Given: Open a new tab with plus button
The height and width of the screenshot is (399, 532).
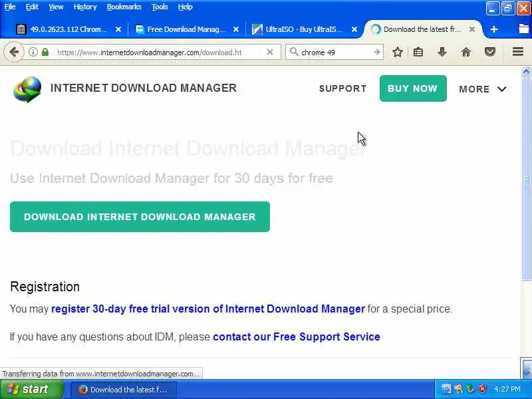Looking at the screenshot, I should coord(494,29).
